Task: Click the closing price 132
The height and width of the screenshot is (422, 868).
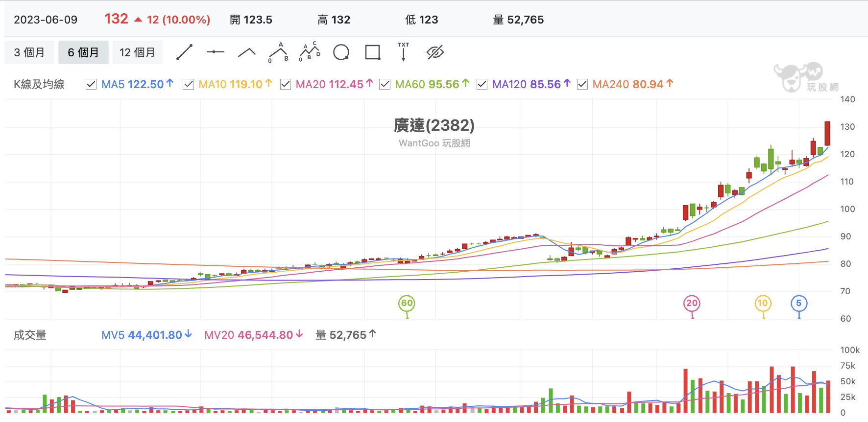Action: click(x=116, y=19)
